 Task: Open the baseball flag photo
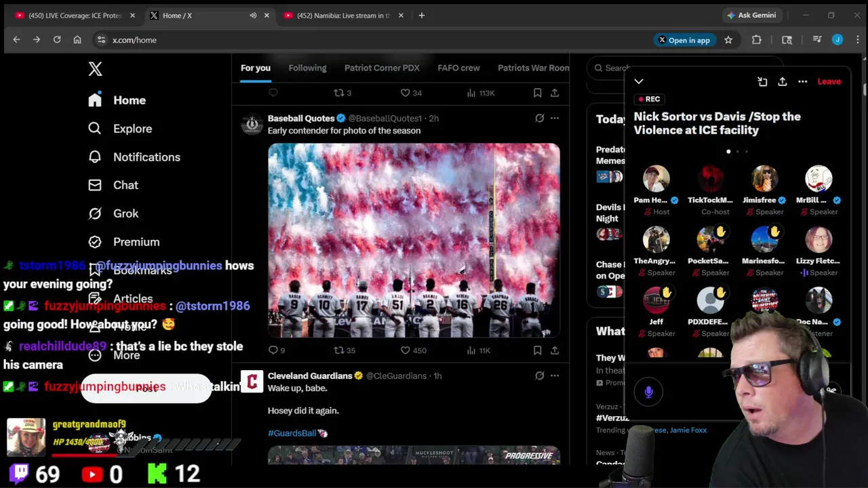pyautogui.click(x=414, y=240)
